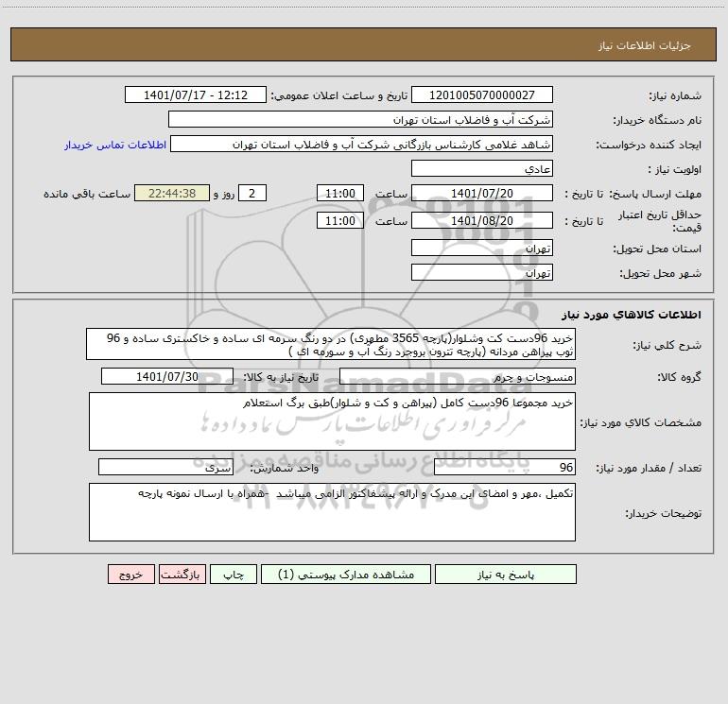Click the goods group field منسوجات و چرم
This screenshot has width=728, height=704.
click(458, 376)
